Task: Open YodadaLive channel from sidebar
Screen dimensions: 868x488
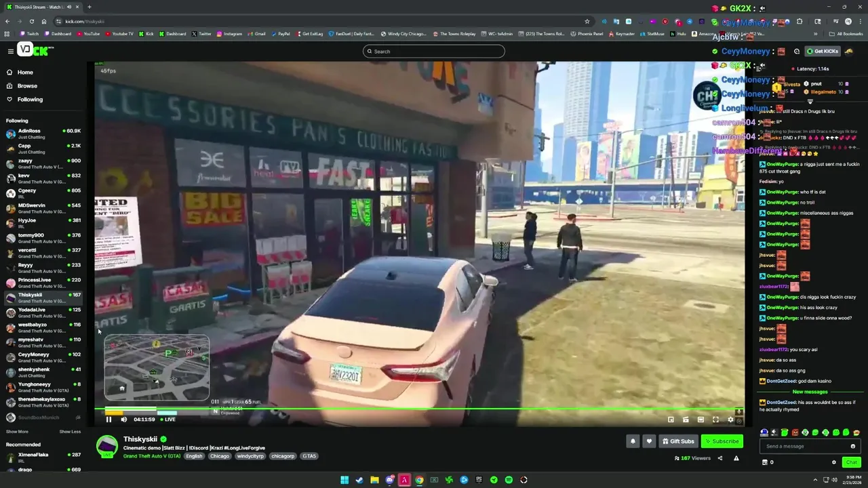Action: point(43,312)
